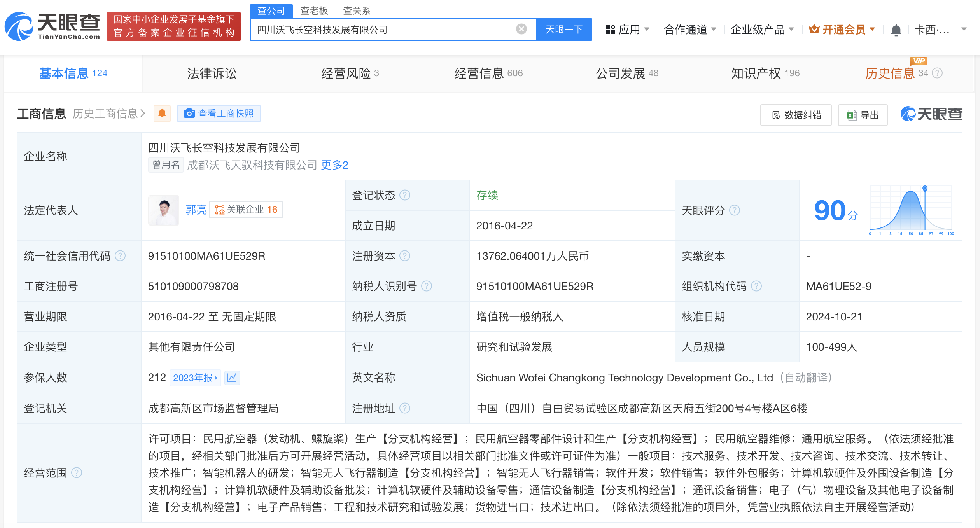The height and width of the screenshot is (528, 980).
Task: Click help icon beside 统一社会信用代码
Action: click(120, 256)
